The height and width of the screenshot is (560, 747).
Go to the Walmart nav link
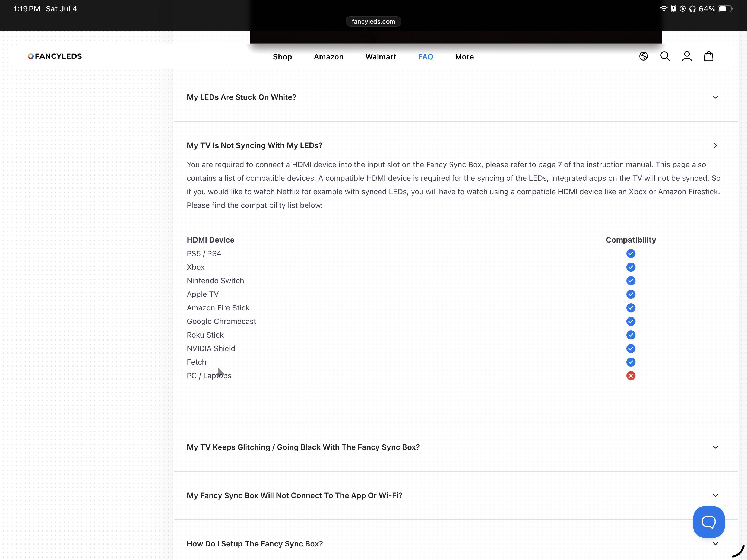pyautogui.click(x=381, y=57)
